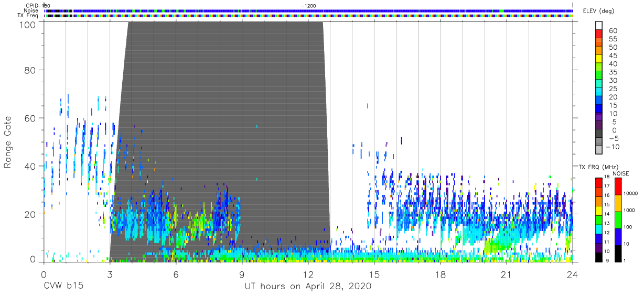The height and width of the screenshot is (297, 644).
Task: Pick the blue 10–100 segment of NOISE colorbar
Action: point(618,236)
